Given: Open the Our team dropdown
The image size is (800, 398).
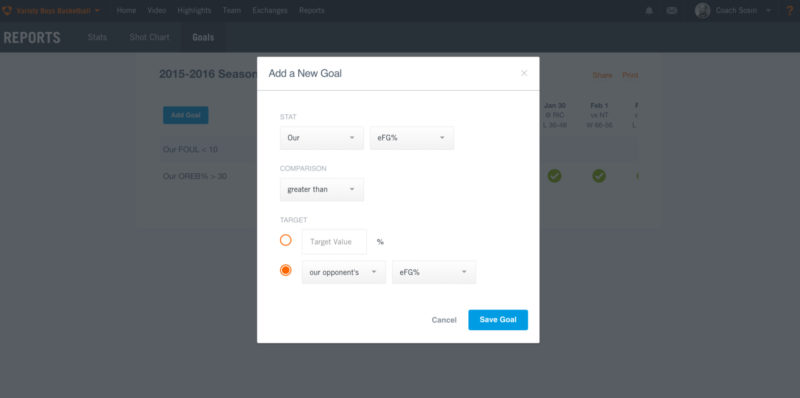Looking at the screenshot, I should coord(322,138).
